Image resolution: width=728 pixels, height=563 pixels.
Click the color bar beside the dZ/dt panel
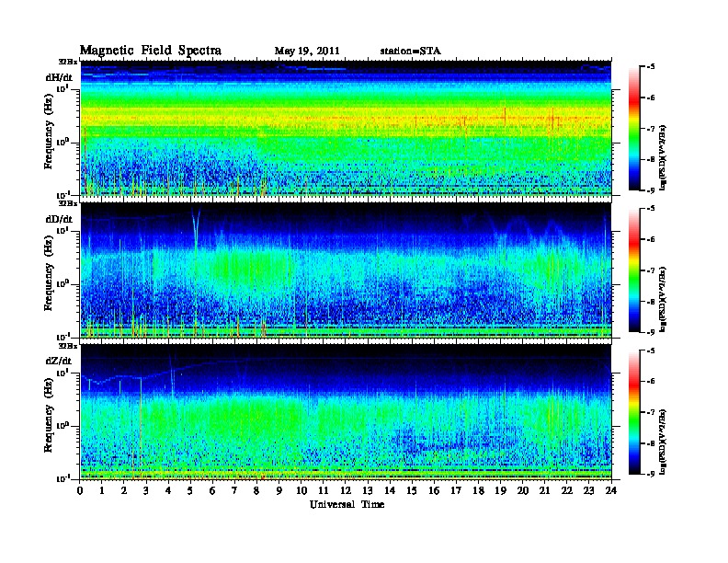(634, 412)
